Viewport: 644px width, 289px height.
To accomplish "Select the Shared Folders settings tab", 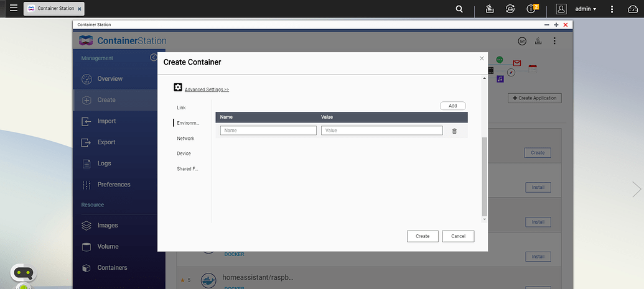I will point(188,168).
